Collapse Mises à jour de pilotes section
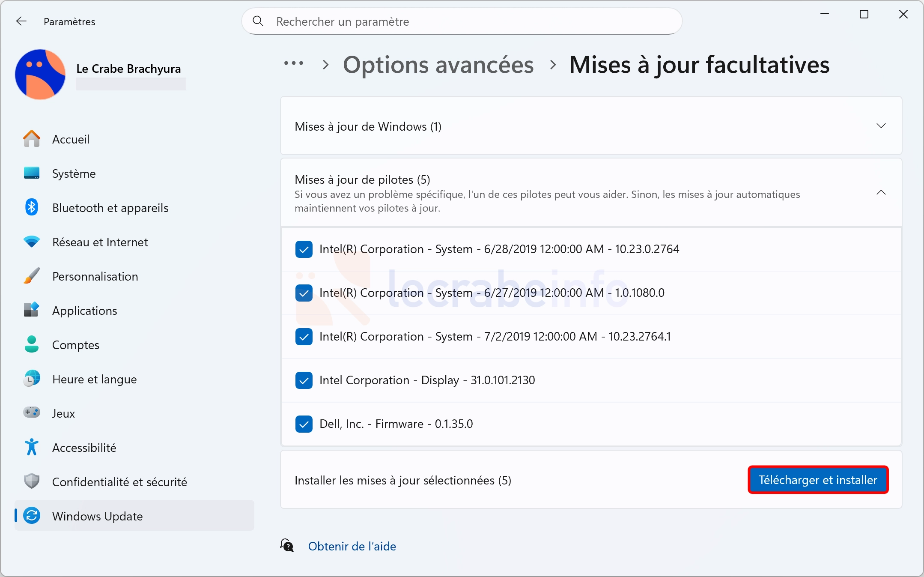 881,193
